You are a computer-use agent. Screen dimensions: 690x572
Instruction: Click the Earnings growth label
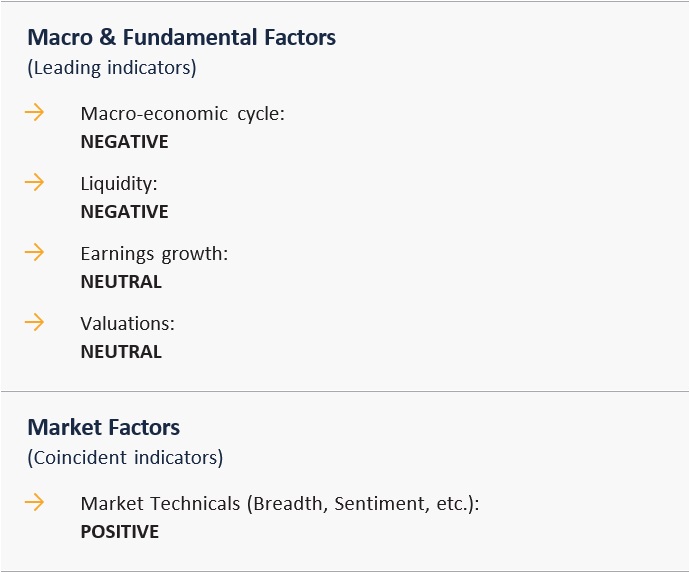154,253
